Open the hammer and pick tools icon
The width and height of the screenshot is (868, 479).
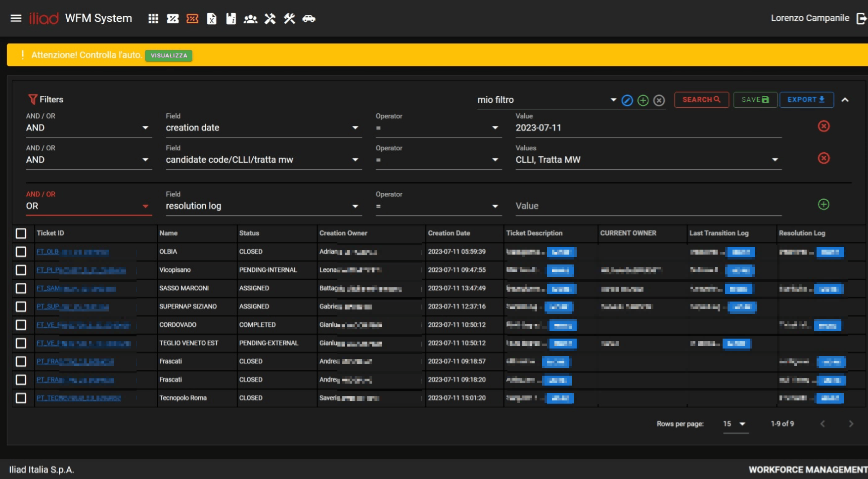270,19
